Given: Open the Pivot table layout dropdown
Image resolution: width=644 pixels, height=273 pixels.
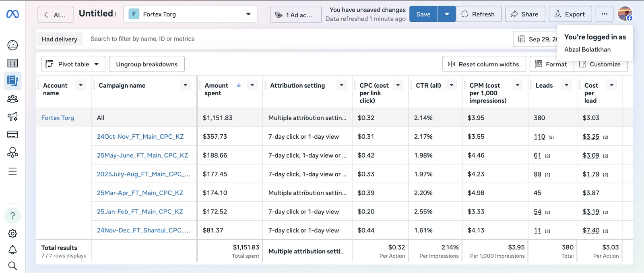Looking at the screenshot, I should tap(73, 64).
